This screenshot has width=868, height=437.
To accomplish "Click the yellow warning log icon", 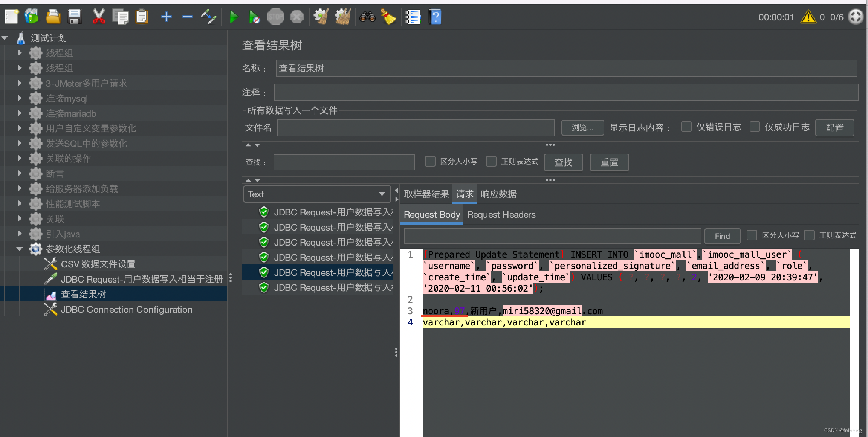I will click(808, 17).
